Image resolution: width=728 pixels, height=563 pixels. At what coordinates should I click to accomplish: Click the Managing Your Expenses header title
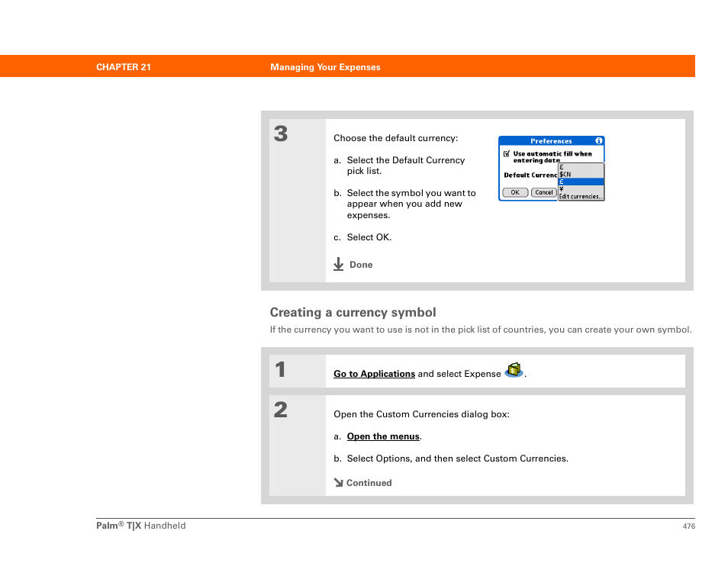[x=326, y=67]
